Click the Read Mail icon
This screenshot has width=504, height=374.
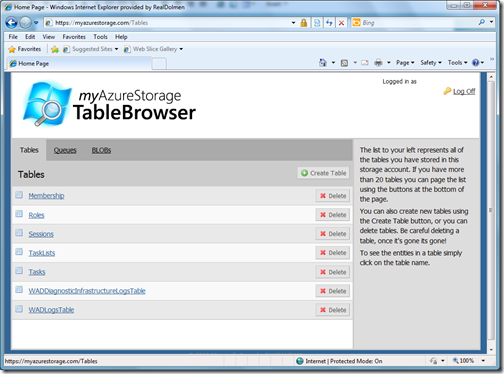[x=365, y=63]
